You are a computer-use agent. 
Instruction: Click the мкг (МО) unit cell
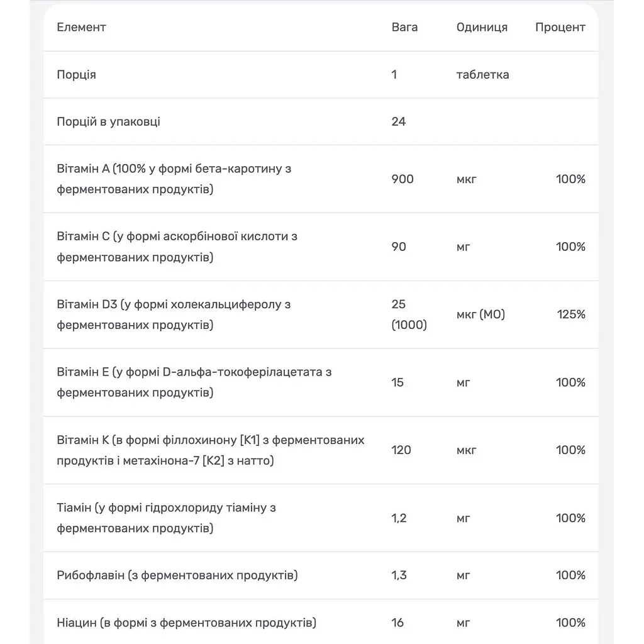point(480,314)
